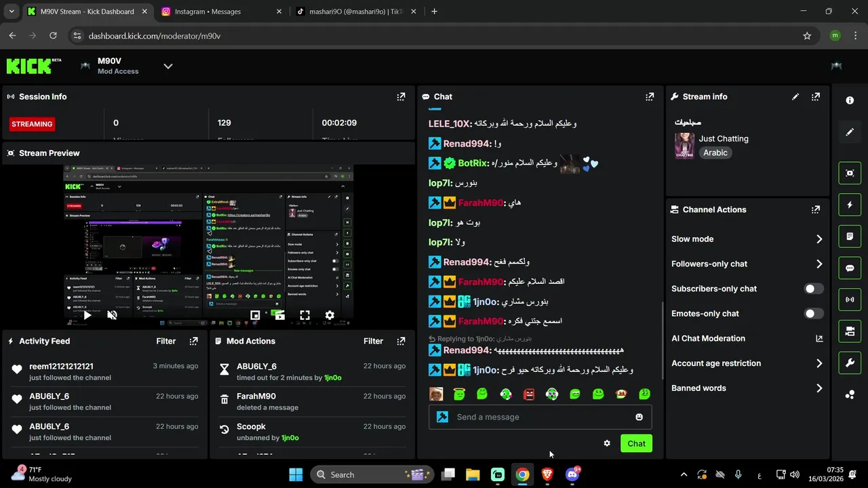Click username BotRix in chat

pyautogui.click(x=473, y=163)
